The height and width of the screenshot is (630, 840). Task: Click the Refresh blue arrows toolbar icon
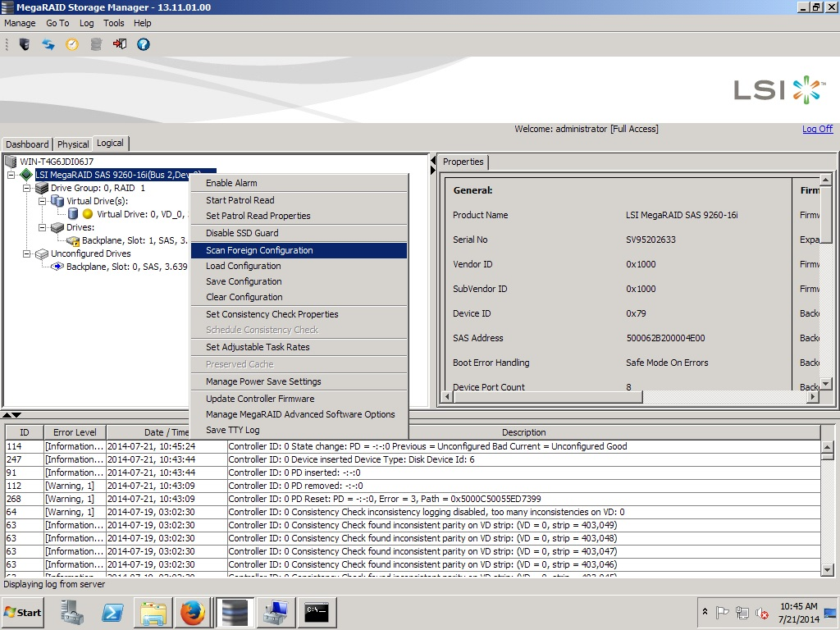coord(48,44)
